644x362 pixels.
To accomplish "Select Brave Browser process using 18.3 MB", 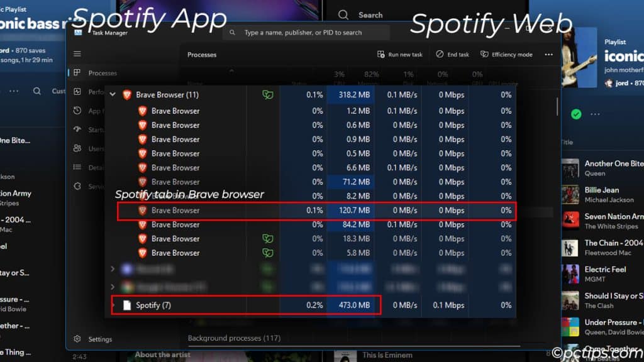I will point(311,239).
